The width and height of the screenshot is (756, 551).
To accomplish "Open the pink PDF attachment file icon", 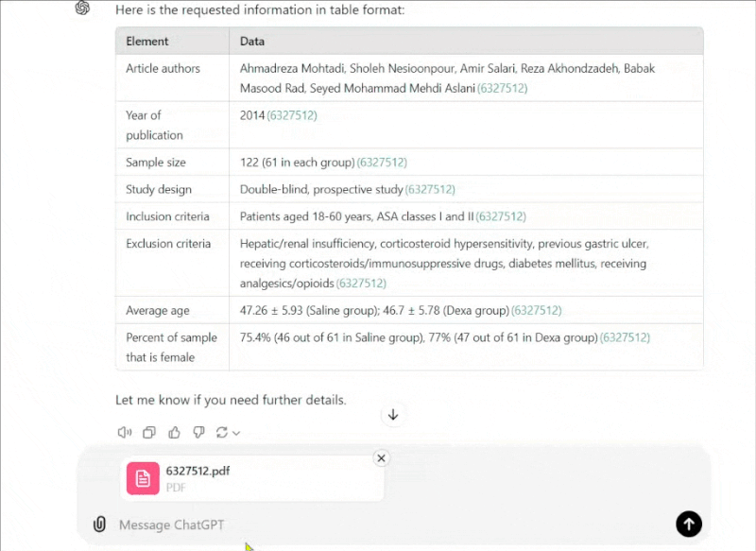I will click(143, 478).
